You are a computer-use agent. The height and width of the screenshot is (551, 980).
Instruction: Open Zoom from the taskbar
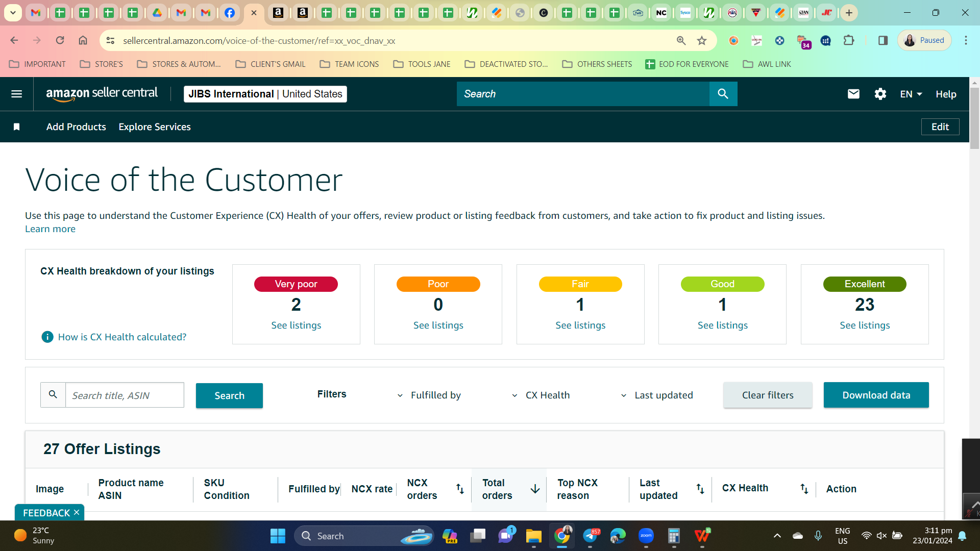tap(646, 536)
